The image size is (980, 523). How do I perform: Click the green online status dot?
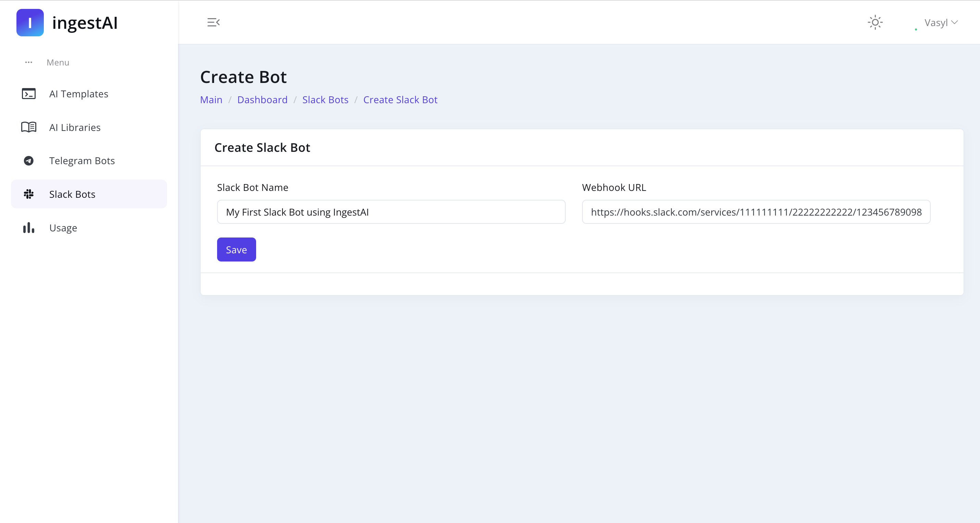point(916,29)
